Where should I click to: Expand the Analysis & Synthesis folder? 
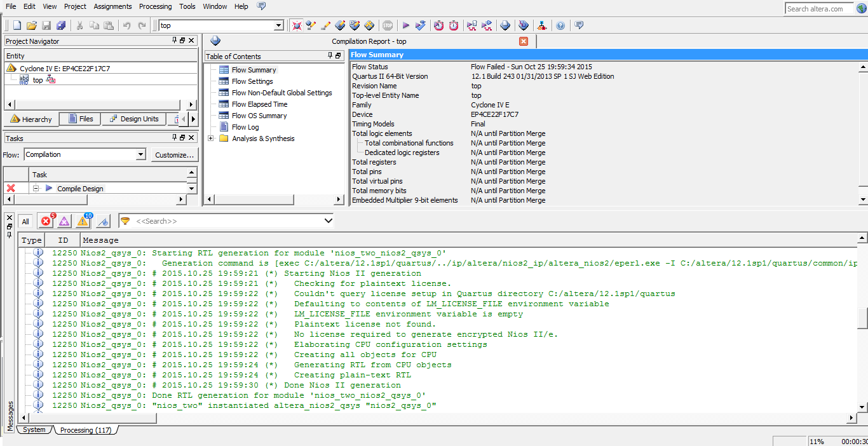211,139
